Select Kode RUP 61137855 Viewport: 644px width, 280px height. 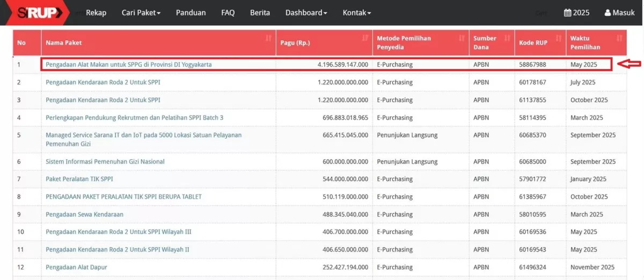point(532,100)
